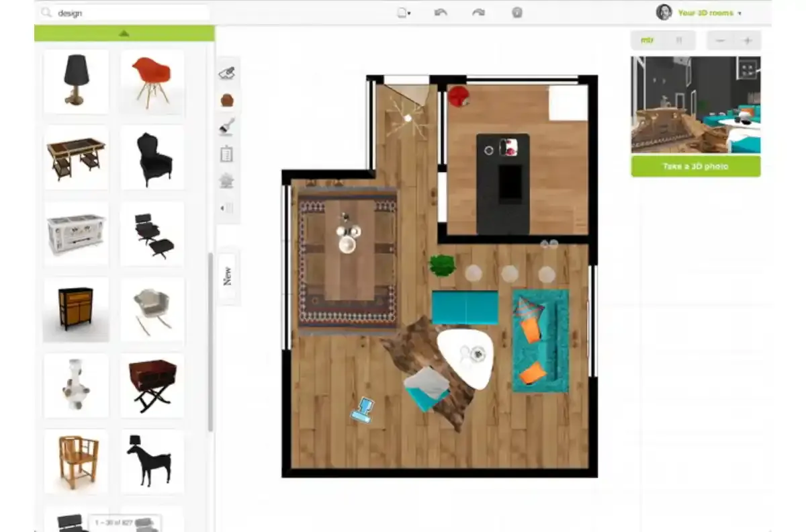Select the teal cabinet near the stools

(x=465, y=308)
